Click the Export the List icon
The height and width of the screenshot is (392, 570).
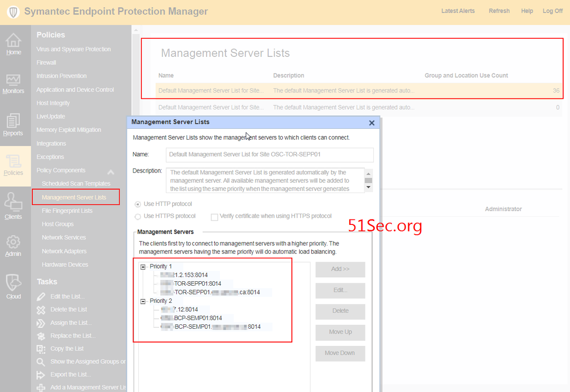41,375
